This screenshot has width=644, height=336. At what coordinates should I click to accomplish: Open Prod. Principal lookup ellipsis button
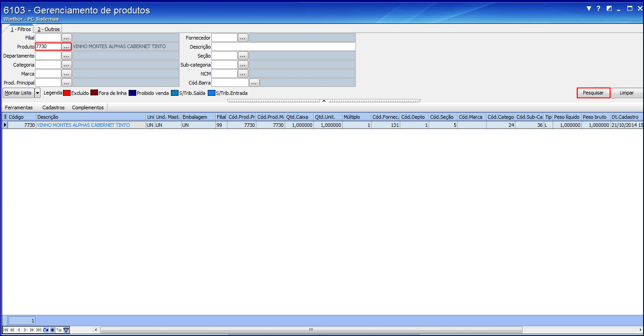click(67, 83)
